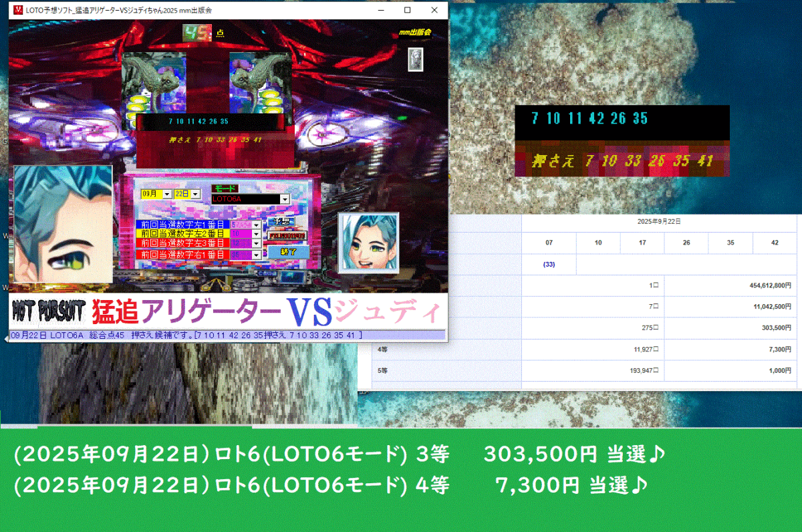802x532 pixels.
Task: Click the FILEOUTPUT button
Action: pyautogui.click(x=287, y=236)
